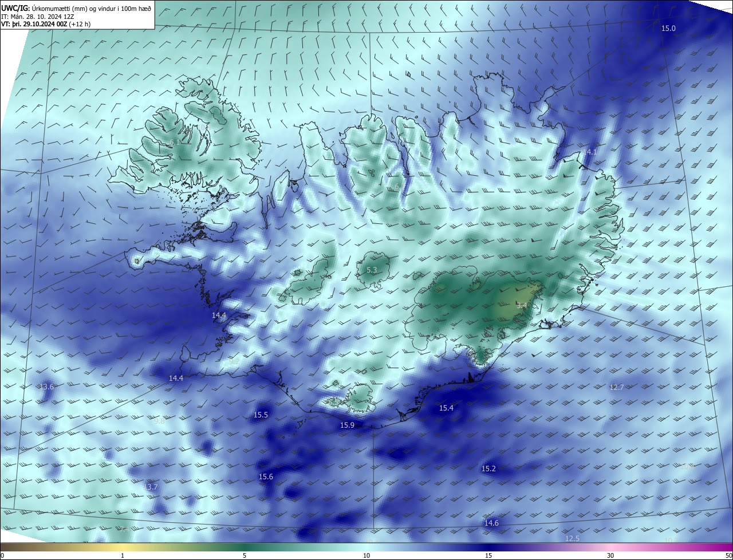Click the 15.6 value label
The width and height of the screenshot is (733, 560).
(266, 476)
